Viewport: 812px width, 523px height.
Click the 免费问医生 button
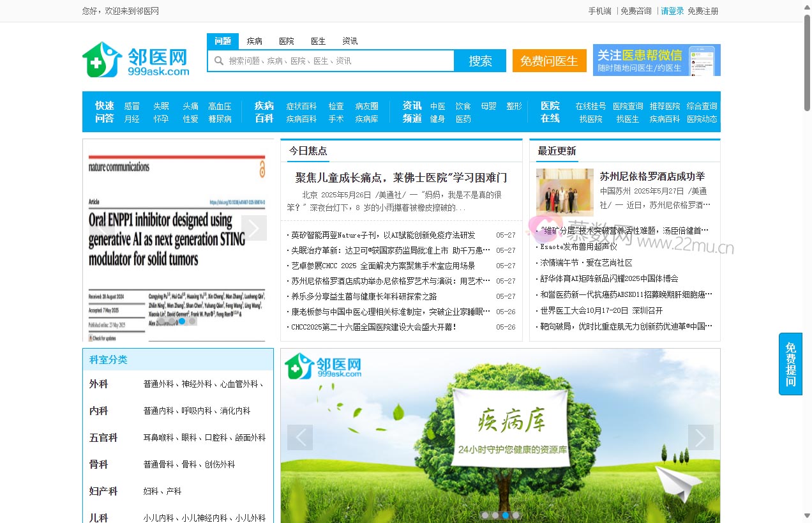(549, 61)
